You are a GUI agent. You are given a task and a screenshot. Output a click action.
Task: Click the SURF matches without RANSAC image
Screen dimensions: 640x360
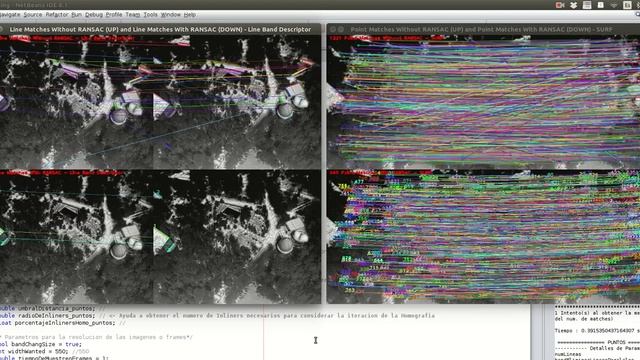coord(484,102)
